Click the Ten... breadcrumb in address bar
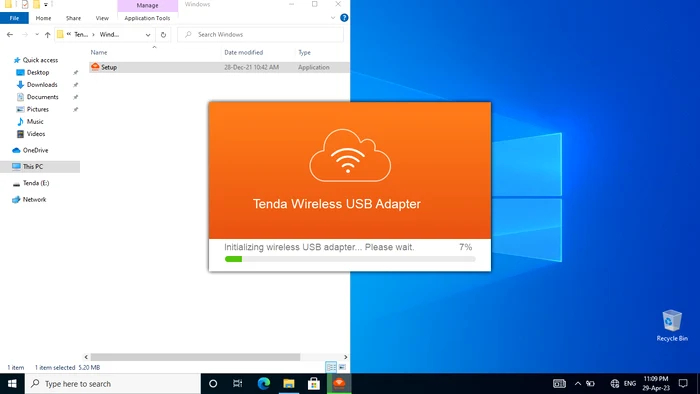The height and width of the screenshot is (394, 700). (x=81, y=34)
